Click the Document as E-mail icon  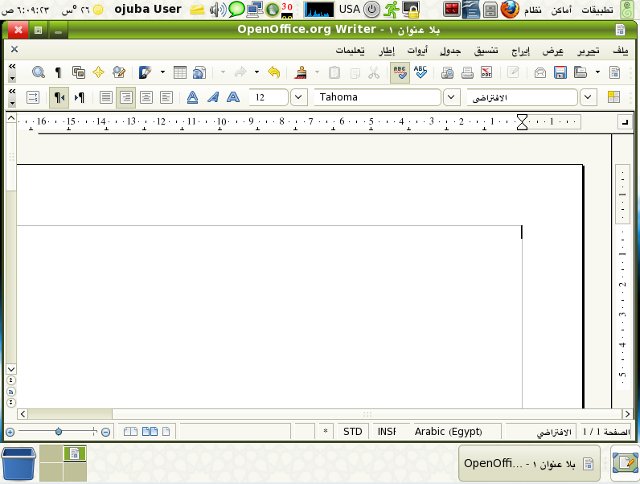click(540, 73)
